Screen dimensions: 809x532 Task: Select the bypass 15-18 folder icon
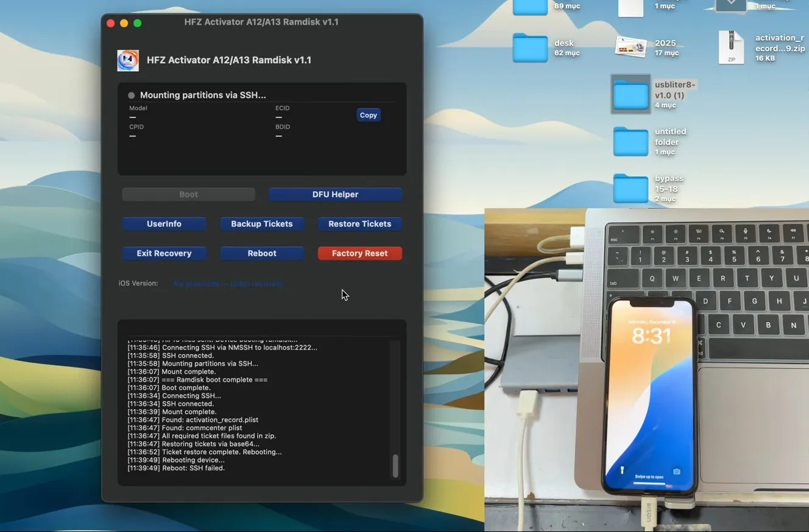(x=631, y=188)
